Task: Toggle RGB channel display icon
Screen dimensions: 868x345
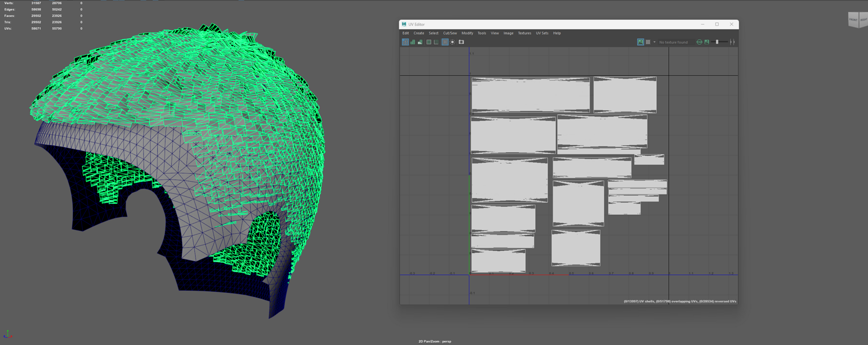Action: [x=700, y=42]
